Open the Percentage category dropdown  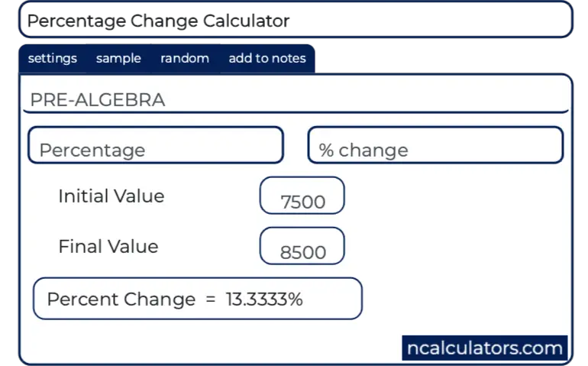click(x=156, y=145)
